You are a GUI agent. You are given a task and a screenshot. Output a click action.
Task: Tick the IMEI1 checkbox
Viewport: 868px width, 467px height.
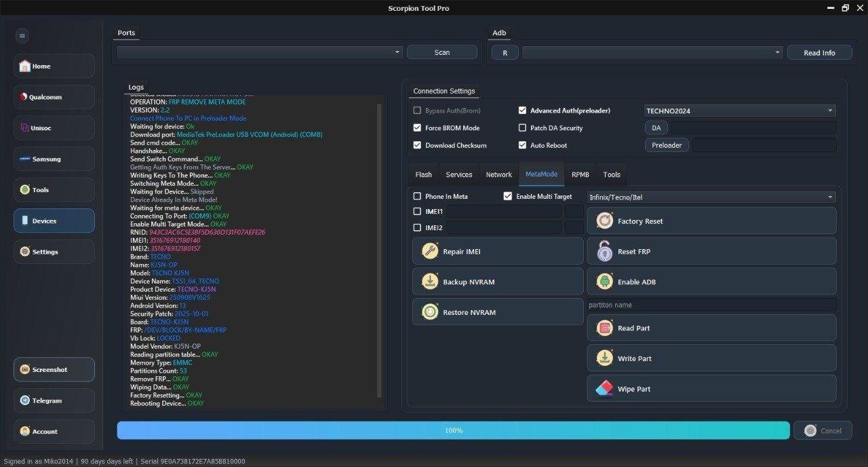point(417,211)
